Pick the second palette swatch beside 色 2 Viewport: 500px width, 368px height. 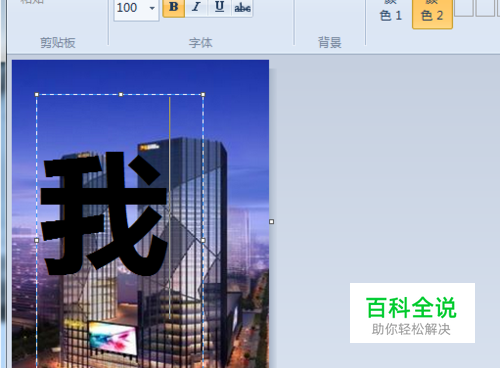pyautogui.click(x=485, y=7)
